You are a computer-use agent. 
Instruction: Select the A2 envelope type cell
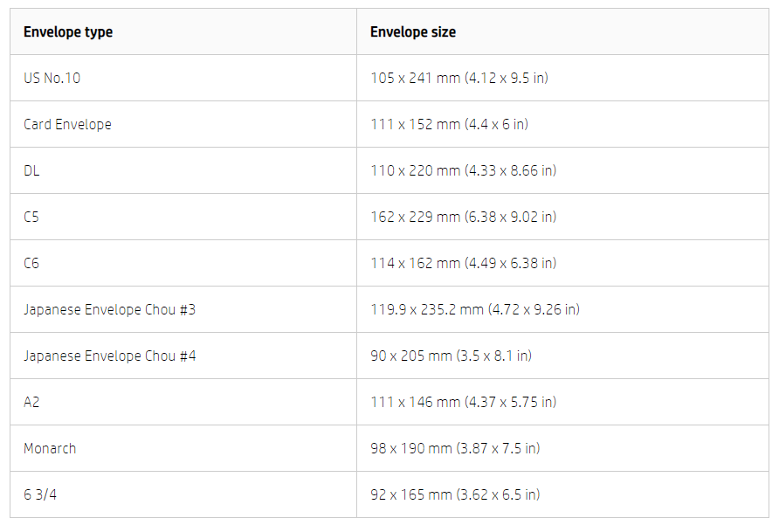(32, 402)
